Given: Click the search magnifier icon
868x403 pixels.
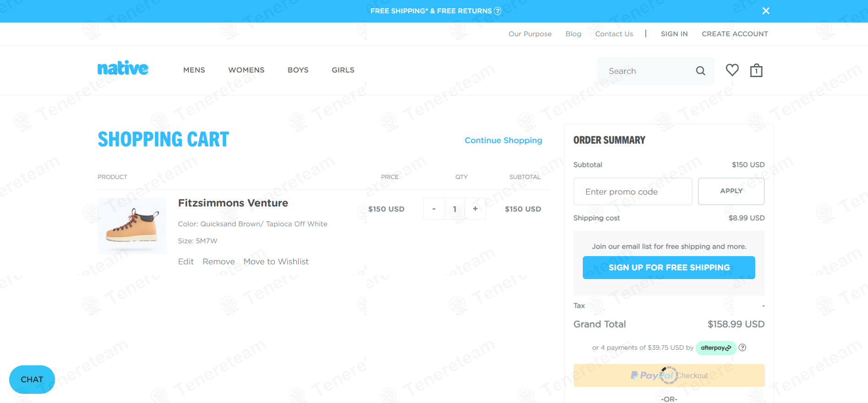Looking at the screenshot, I should (x=700, y=71).
